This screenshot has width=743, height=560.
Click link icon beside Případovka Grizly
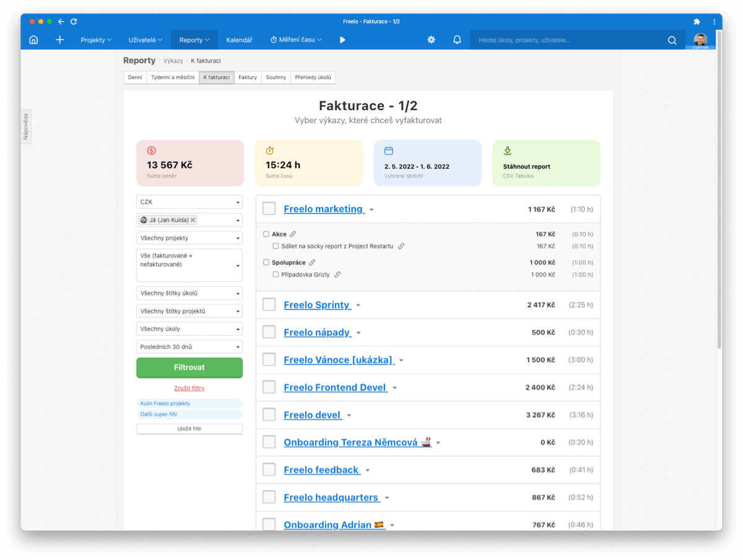coord(337,275)
